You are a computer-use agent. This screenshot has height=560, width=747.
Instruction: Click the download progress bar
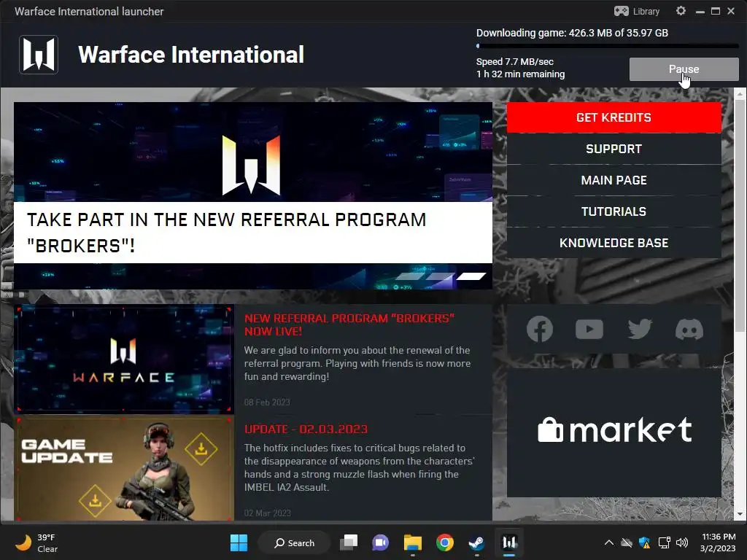point(608,46)
